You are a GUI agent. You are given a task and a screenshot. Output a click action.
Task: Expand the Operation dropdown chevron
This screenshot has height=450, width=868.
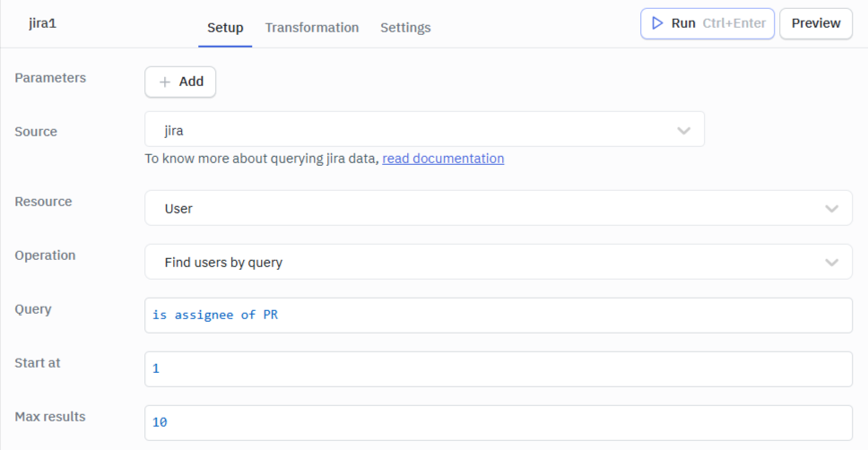[831, 263]
